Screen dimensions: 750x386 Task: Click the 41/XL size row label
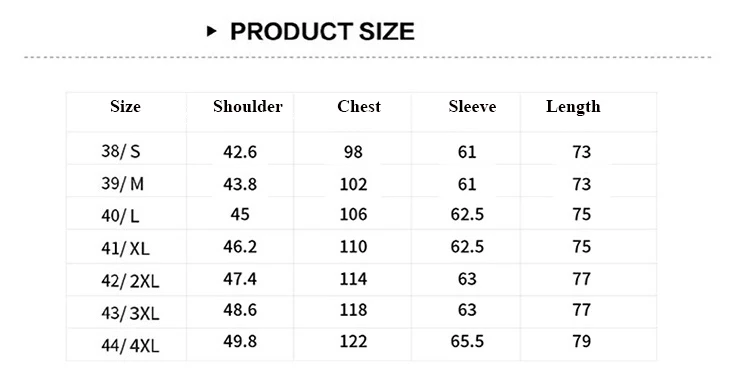click(125, 248)
